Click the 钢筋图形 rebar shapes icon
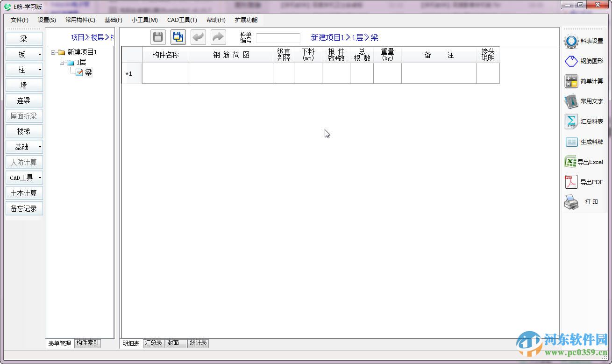 point(584,61)
